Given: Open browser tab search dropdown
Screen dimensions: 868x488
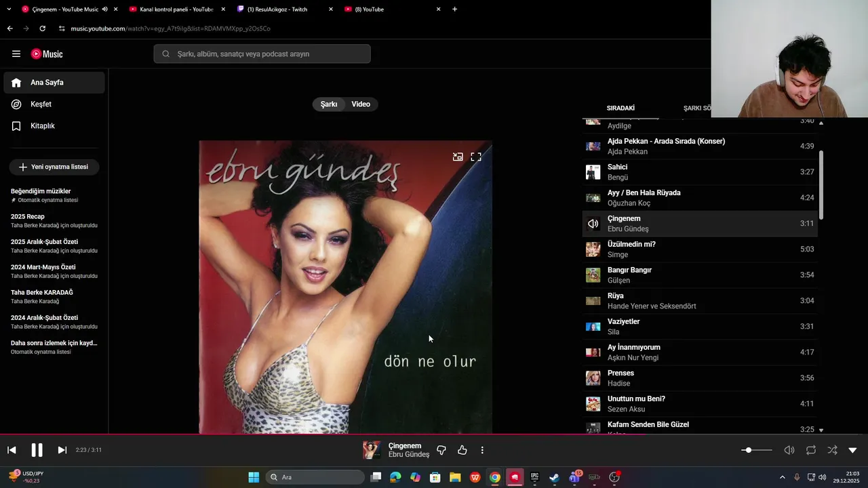Looking at the screenshot, I should click(7, 9).
